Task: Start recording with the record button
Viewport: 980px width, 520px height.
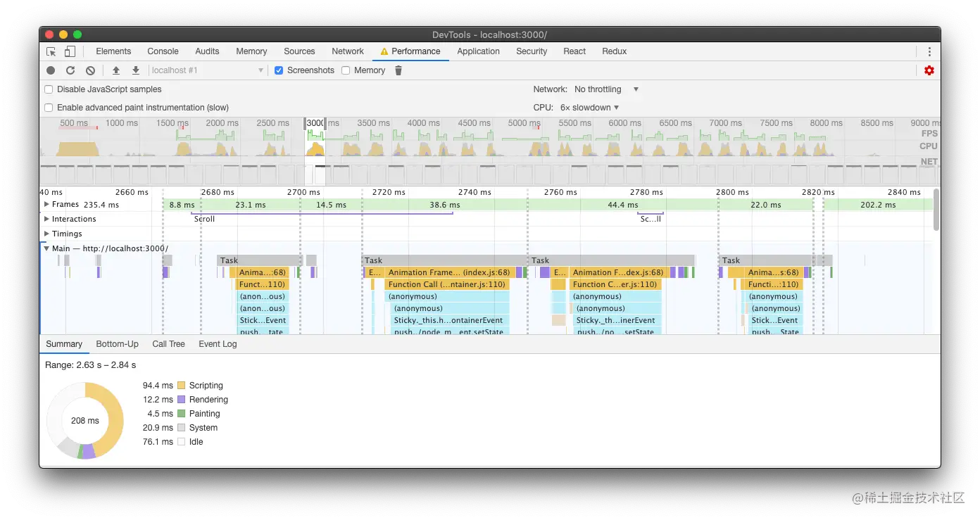Action: (x=51, y=70)
